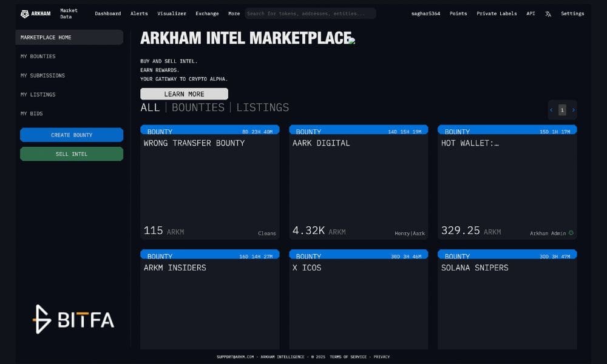Go to previous page arrow
The width and height of the screenshot is (607, 364).
click(551, 110)
